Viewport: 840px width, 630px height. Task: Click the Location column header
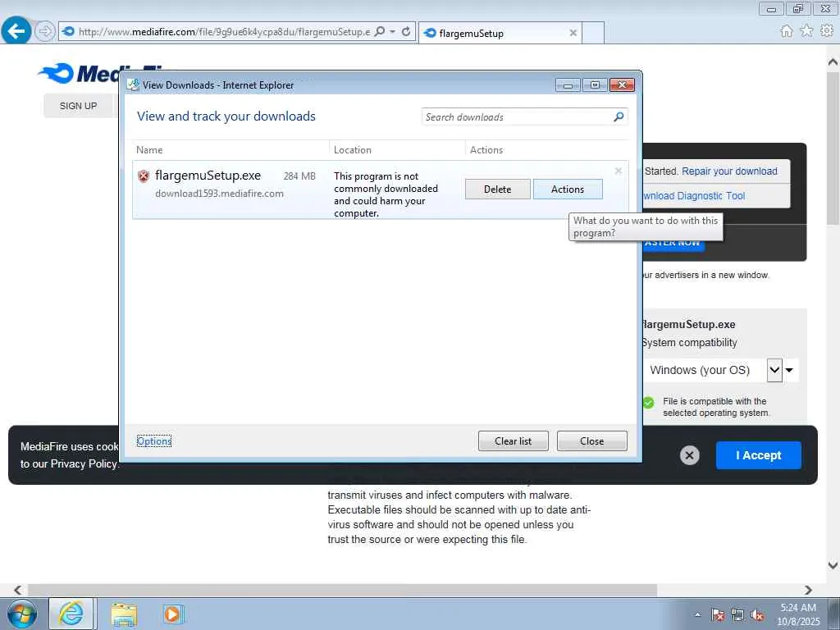pos(397,150)
